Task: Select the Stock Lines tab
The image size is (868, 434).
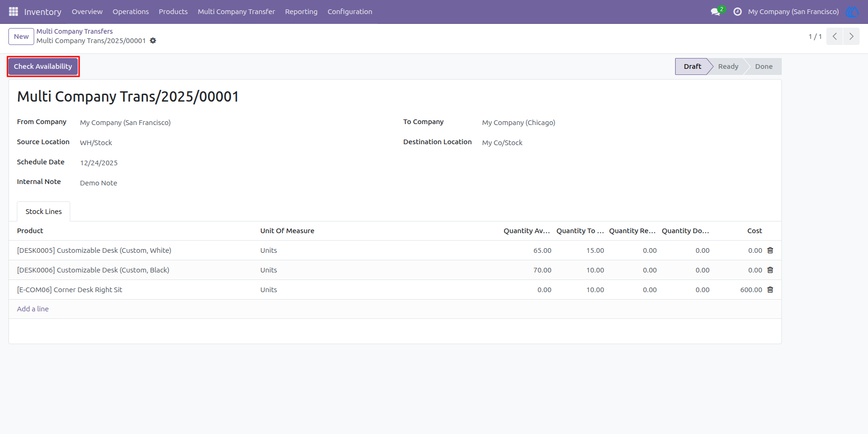Action: pos(44,212)
